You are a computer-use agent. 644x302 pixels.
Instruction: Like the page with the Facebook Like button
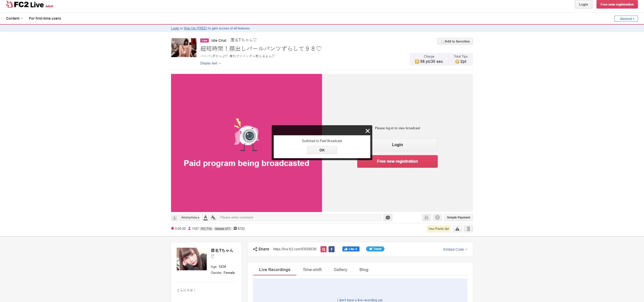pos(351,249)
